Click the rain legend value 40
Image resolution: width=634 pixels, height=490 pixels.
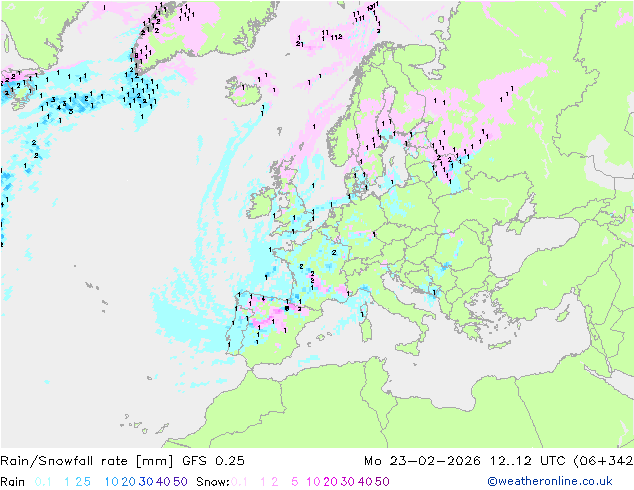pyautogui.click(x=163, y=482)
